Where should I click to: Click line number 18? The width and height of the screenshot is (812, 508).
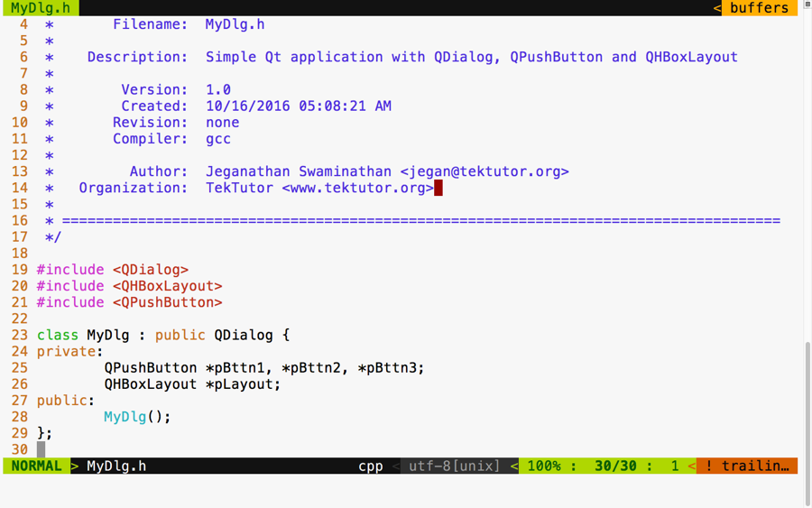pyautogui.click(x=20, y=254)
